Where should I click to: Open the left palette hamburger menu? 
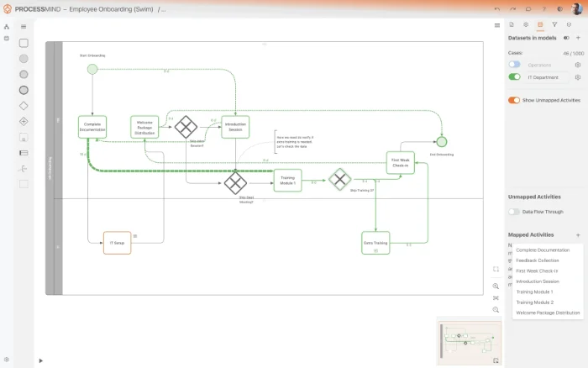[x=24, y=26]
